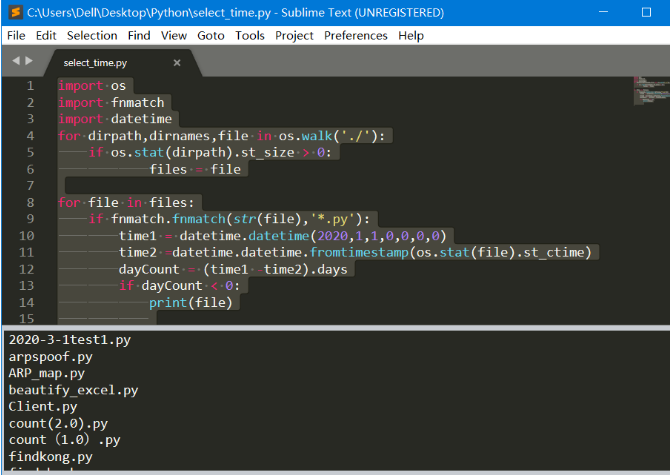Open the Edit menu

(46, 35)
